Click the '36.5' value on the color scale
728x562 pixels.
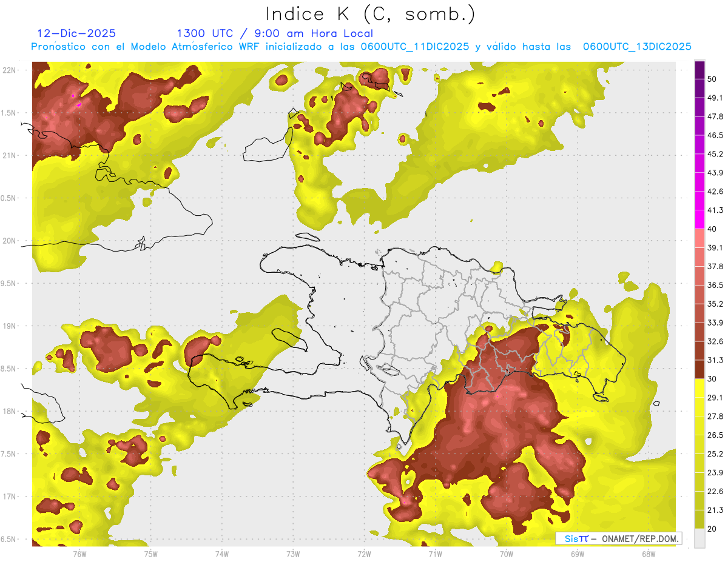(715, 285)
